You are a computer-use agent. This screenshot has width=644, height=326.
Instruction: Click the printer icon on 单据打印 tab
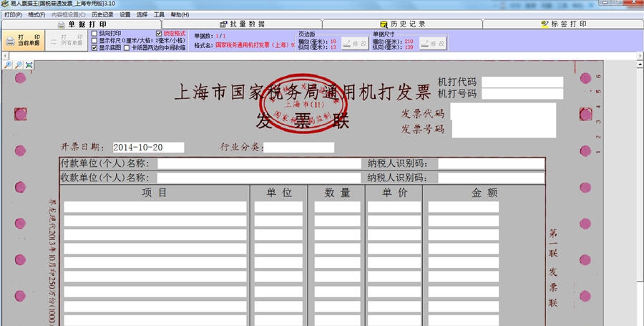click(x=62, y=24)
